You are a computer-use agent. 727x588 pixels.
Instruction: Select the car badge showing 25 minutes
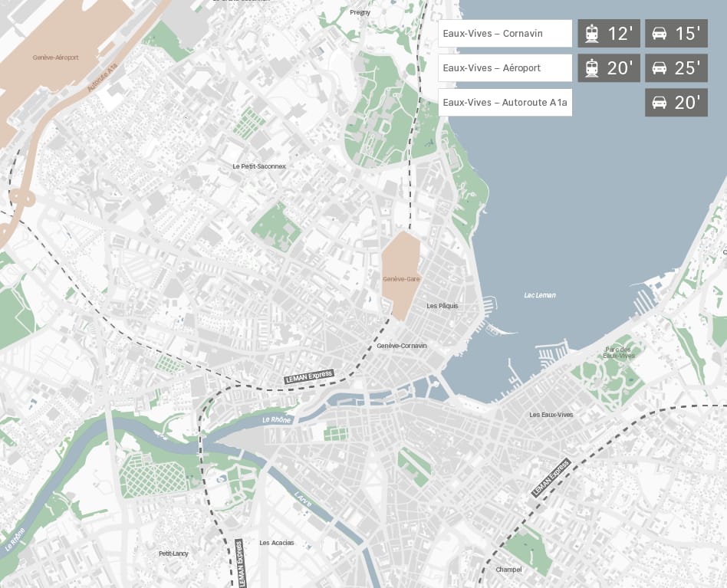(676, 68)
